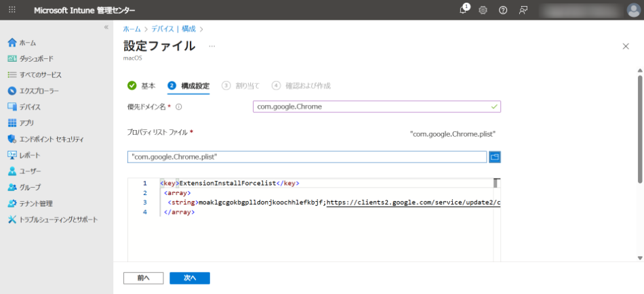Open the user account avatar
This screenshot has width=644, height=294.
tap(633, 10)
